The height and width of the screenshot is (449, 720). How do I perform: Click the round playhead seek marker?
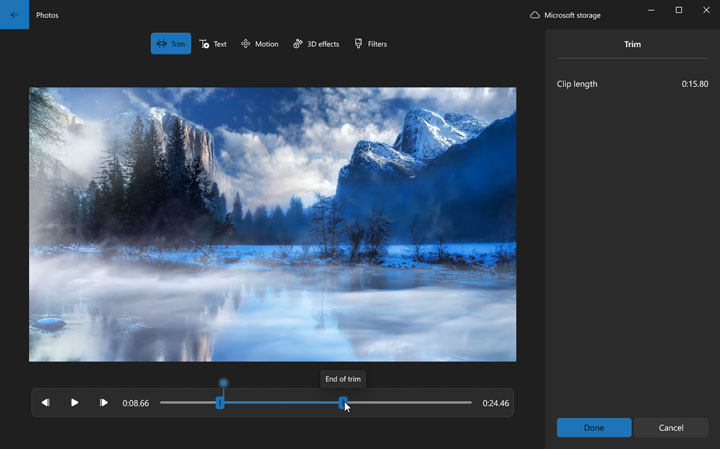pos(223,383)
